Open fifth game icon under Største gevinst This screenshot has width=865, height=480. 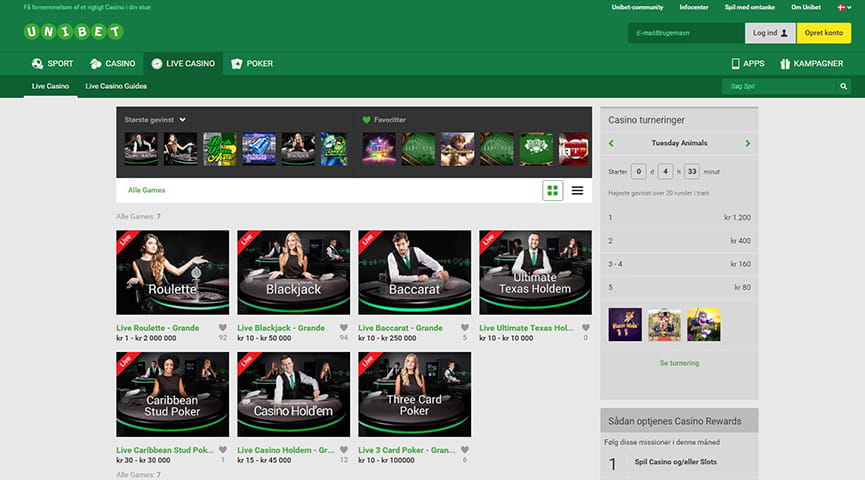click(298, 149)
